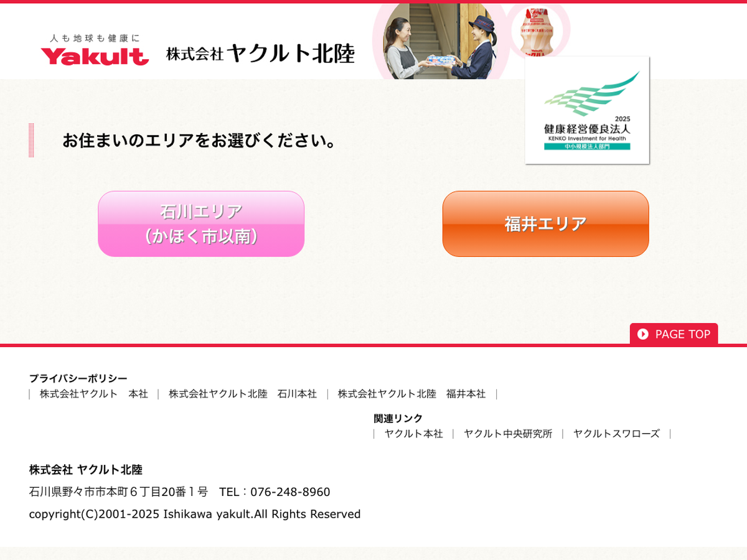
Task: Click the red Yakult logo
Action: (95, 57)
